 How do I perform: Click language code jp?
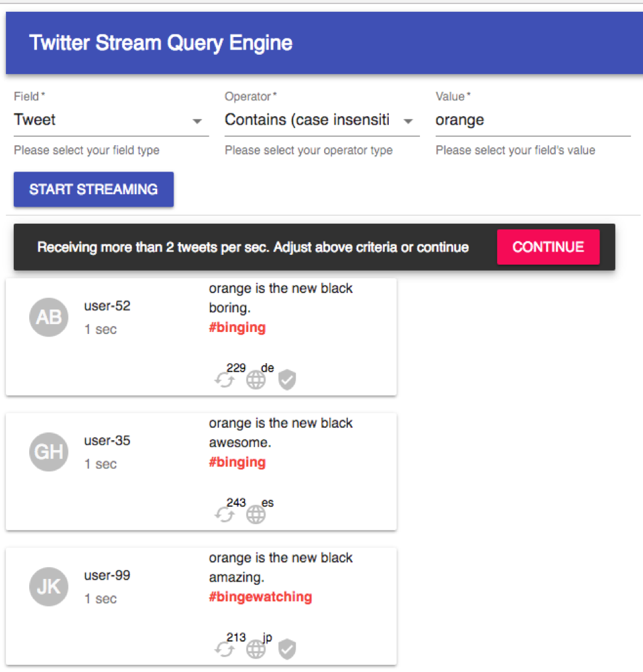pyautogui.click(x=267, y=638)
